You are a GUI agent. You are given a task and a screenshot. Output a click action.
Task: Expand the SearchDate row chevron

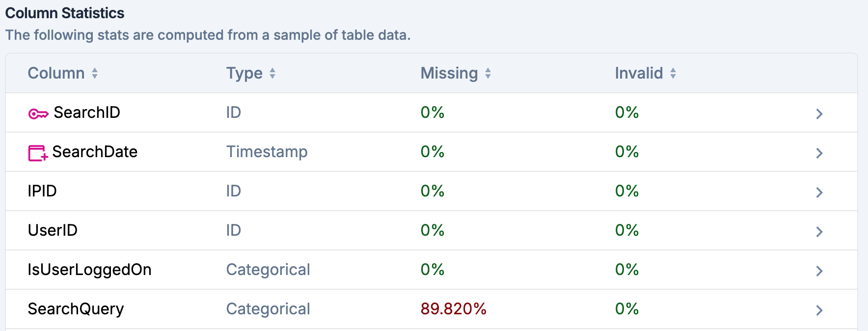click(819, 153)
